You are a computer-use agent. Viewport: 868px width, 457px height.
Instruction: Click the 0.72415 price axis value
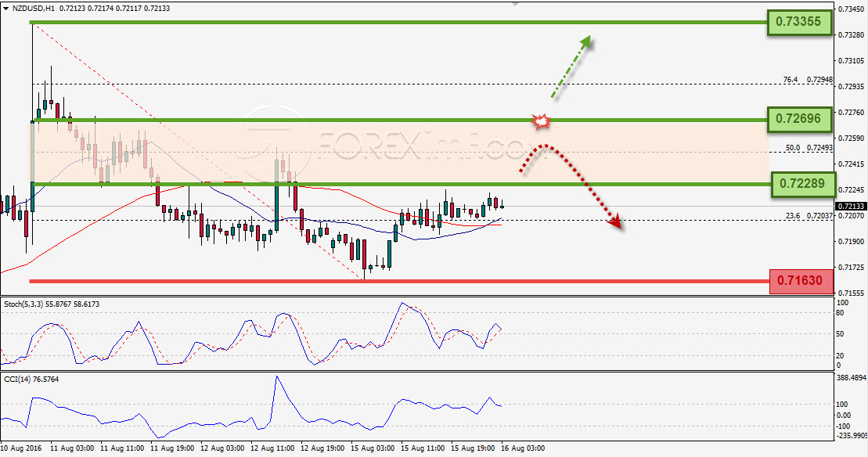(x=852, y=164)
